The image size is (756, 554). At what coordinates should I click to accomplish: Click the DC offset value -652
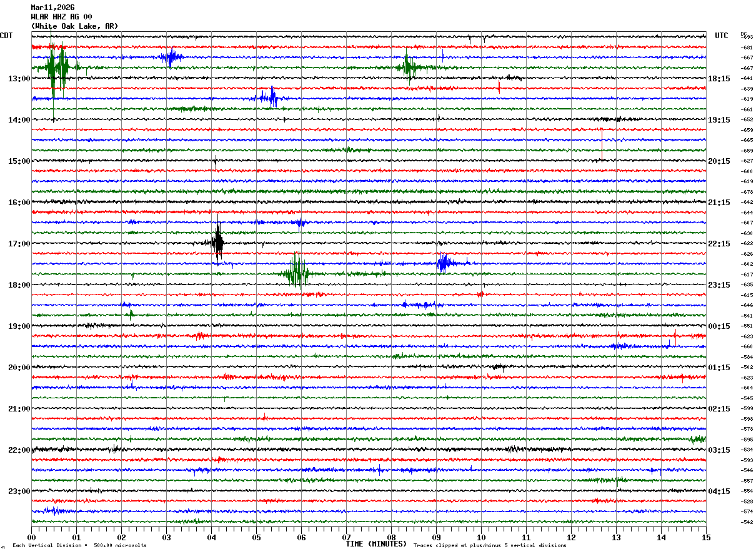pos(747,120)
